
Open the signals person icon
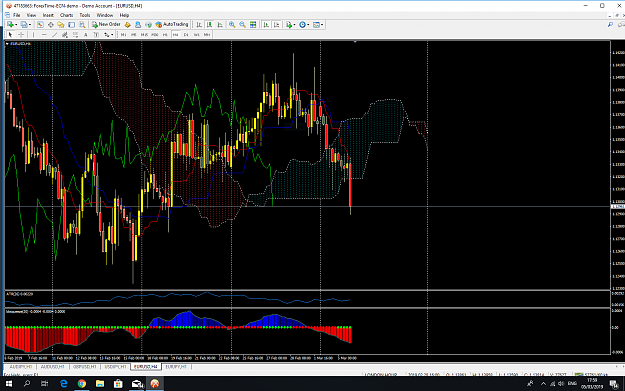[138, 25]
